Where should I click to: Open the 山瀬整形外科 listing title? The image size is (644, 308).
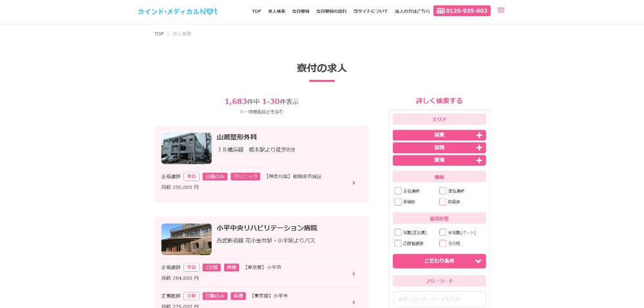tap(236, 137)
